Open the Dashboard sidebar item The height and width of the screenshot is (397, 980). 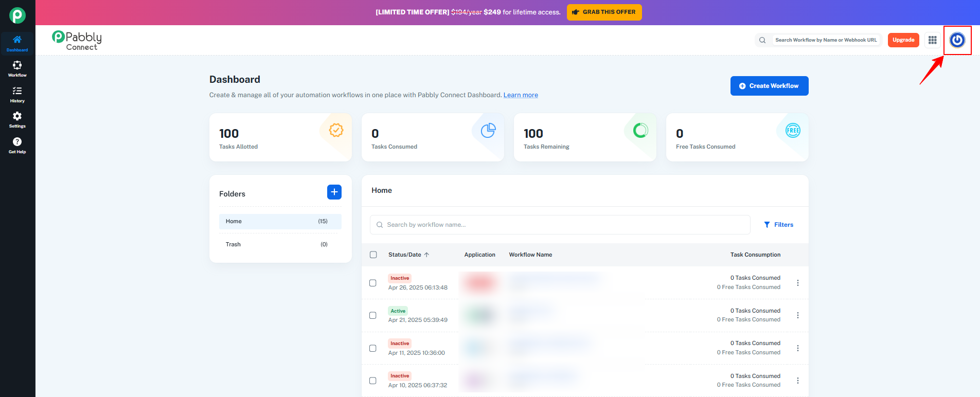pyautogui.click(x=17, y=43)
